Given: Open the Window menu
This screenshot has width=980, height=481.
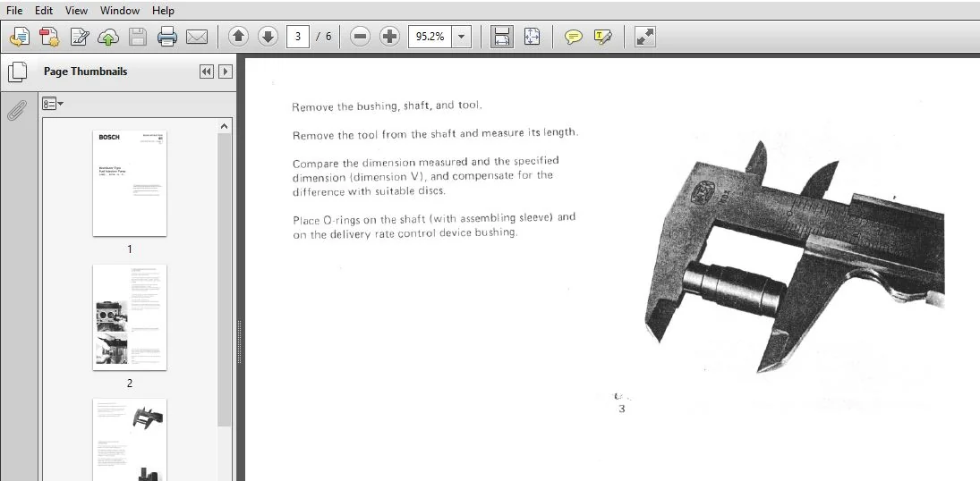Looking at the screenshot, I should coord(119,11).
